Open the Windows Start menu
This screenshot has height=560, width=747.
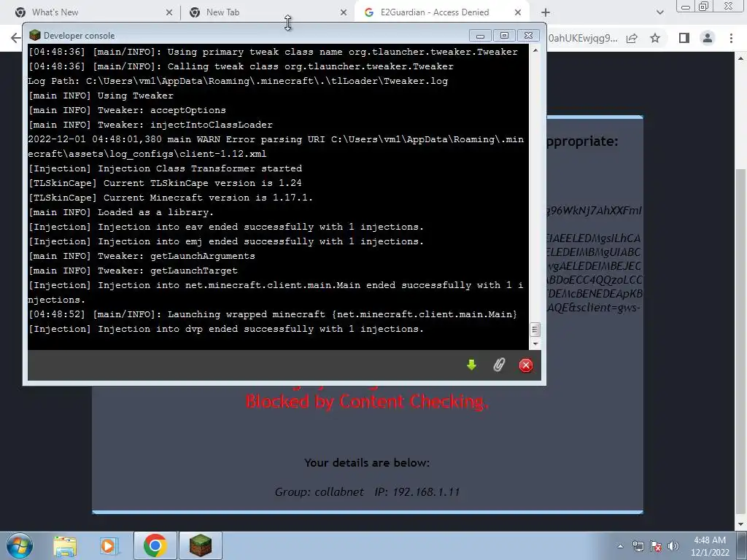20,545
